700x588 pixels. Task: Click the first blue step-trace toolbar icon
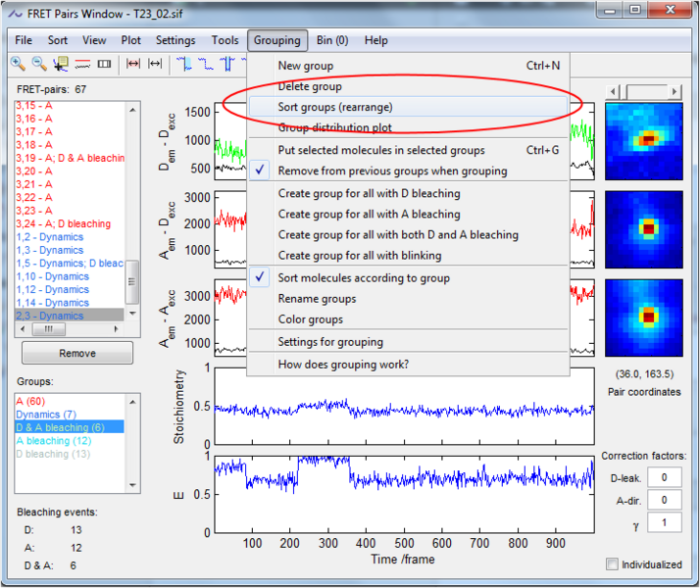(x=184, y=64)
